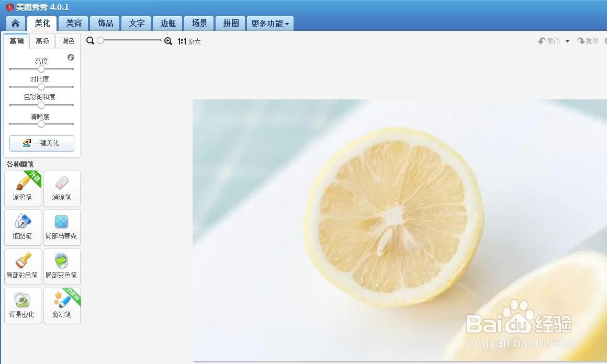Click the 亮度 brightness slider handle
Viewport: 607px width, 364px height.
coord(41,69)
